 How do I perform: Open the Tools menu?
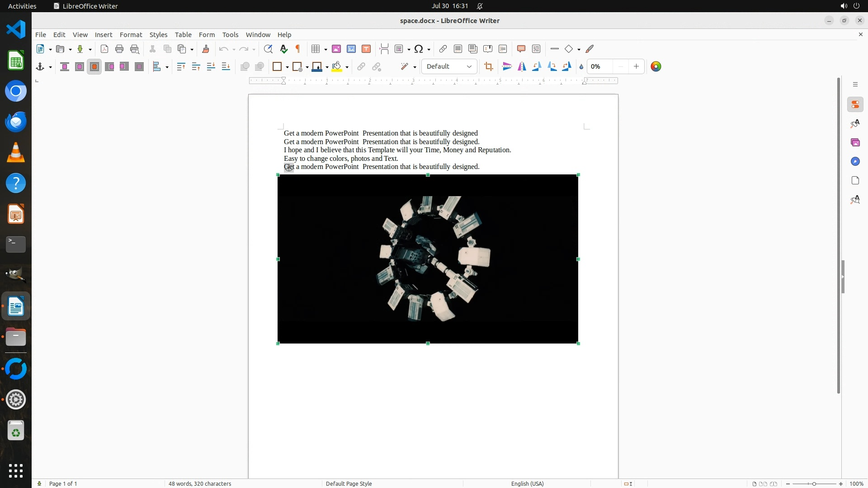point(230,35)
